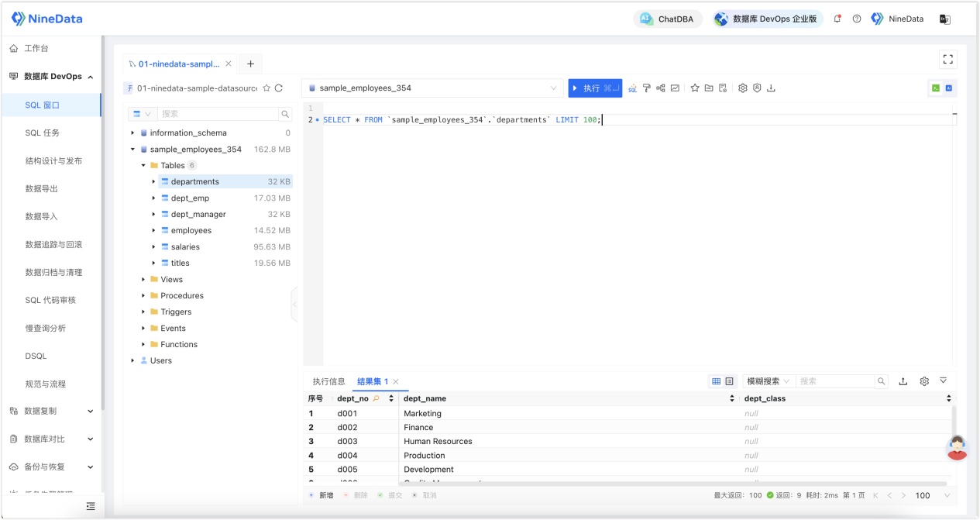The height and width of the screenshot is (520, 980).
Task: Select the 结果集 1 tab
Action: point(373,381)
